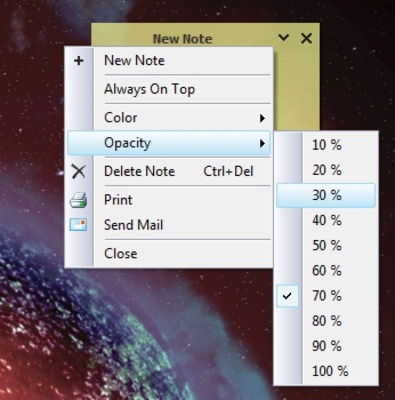Choose Send Mail from the menu
The height and width of the screenshot is (400, 395).
click(x=169, y=225)
